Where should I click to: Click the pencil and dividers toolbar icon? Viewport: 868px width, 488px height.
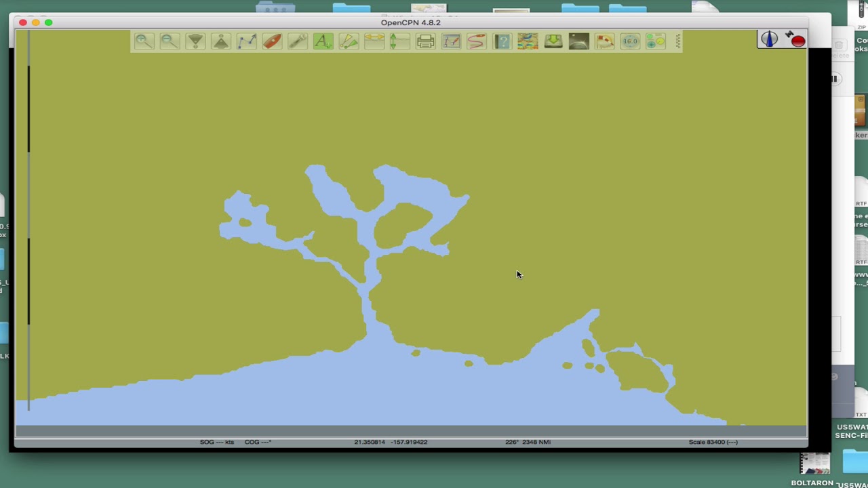pos(349,41)
